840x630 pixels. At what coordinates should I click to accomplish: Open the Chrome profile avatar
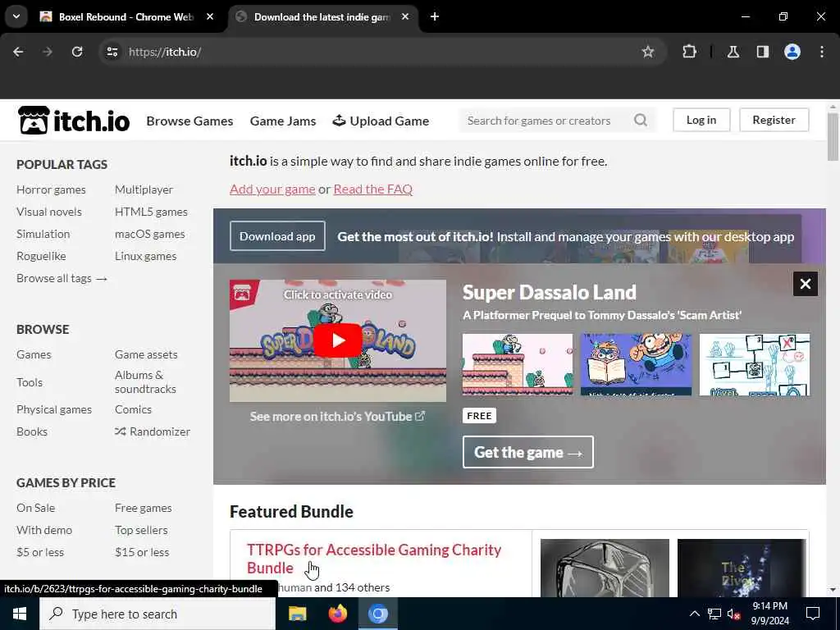(792, 52)
